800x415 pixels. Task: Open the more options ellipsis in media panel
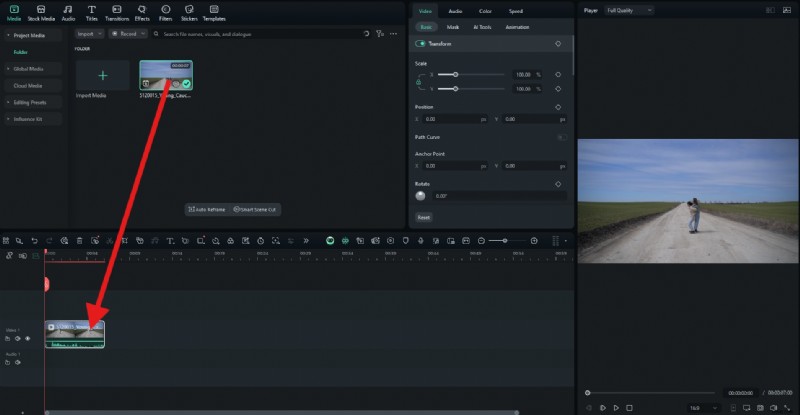pyautogui.click(x=393, y=34)
